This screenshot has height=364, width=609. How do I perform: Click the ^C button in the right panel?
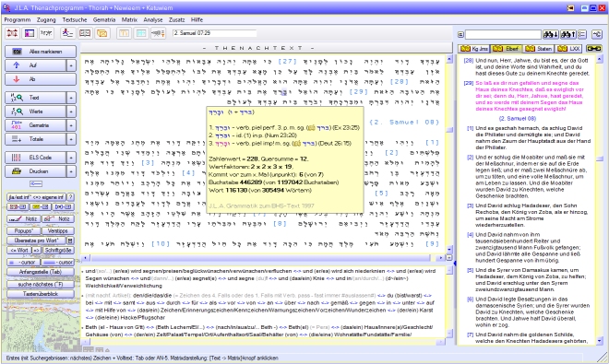(597, 34)
